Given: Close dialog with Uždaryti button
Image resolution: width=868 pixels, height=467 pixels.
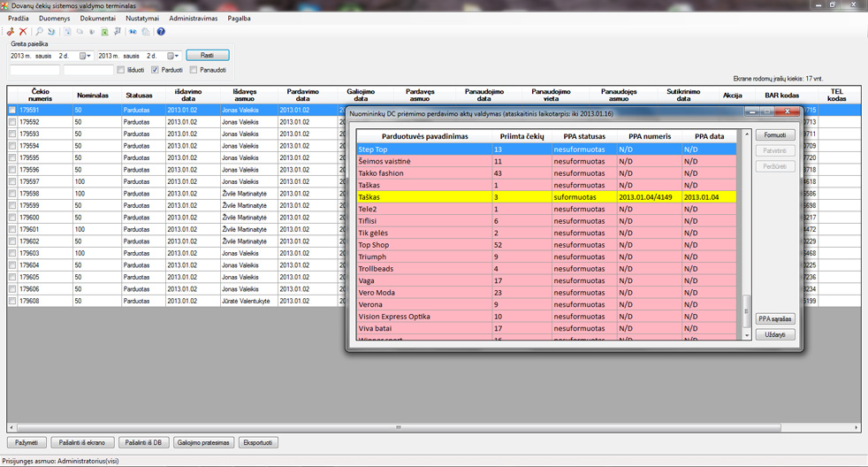Looking at the screenshot, I should [x=775, y=334].
